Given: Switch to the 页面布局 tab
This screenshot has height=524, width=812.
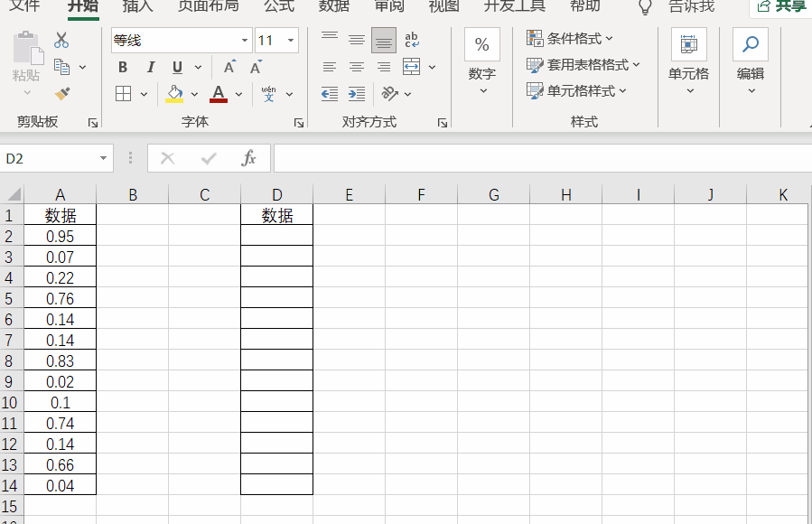Looking at the screenshot, I should [x=208, y=5].
